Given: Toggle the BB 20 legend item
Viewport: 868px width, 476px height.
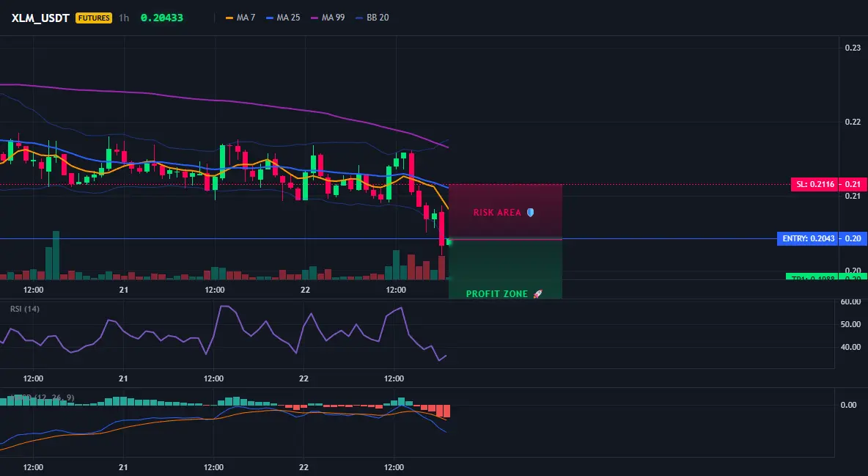Looking at the screenshot, I should tap(372, 18).
